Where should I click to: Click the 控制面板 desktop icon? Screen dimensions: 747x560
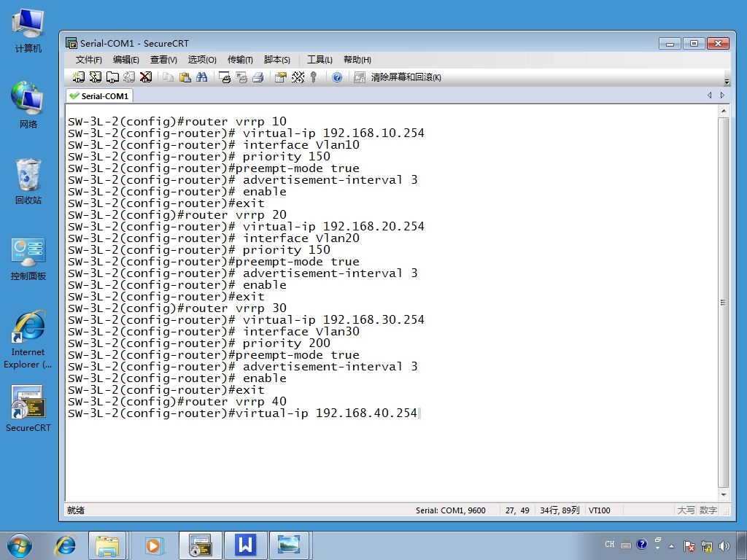(28, 259)
